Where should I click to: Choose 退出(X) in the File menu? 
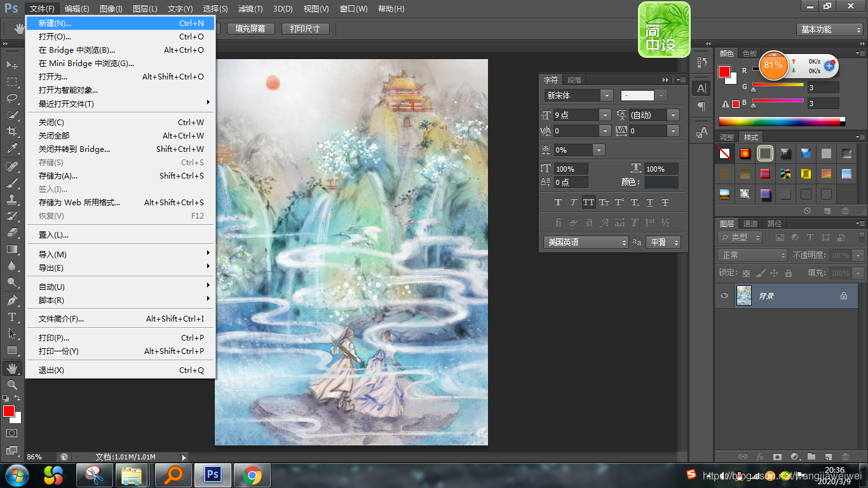click(120, 370)
